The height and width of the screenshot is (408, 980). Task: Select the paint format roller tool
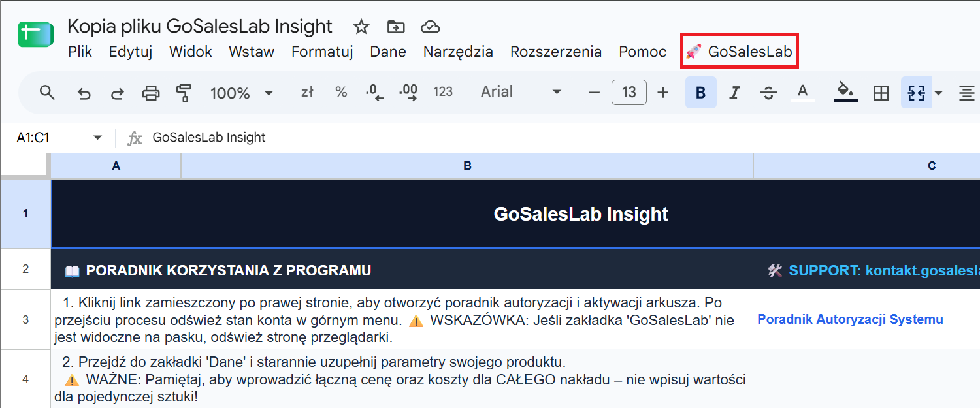click(x=184, y=93)
